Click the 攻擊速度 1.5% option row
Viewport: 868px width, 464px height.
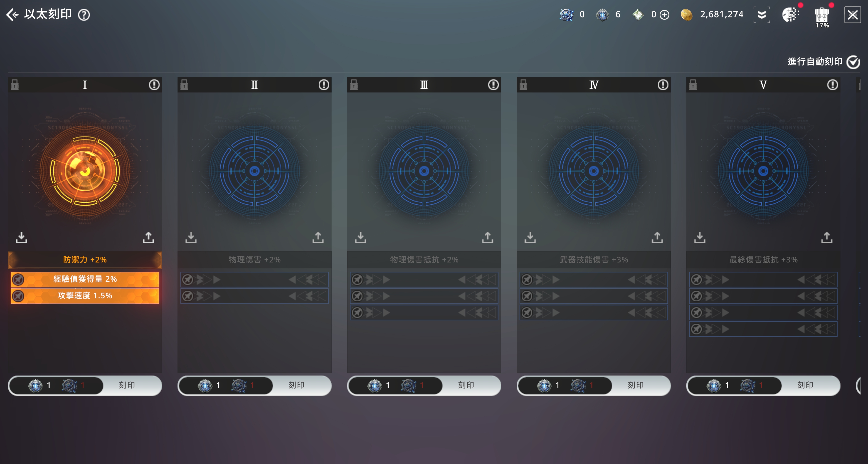point(85,296)
